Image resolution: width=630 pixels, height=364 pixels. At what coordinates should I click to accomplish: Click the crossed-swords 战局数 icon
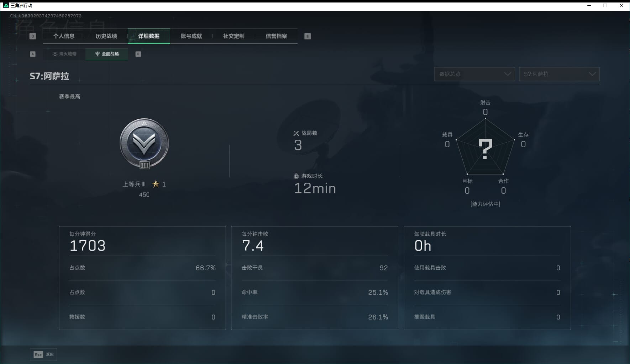coord(296,133)
